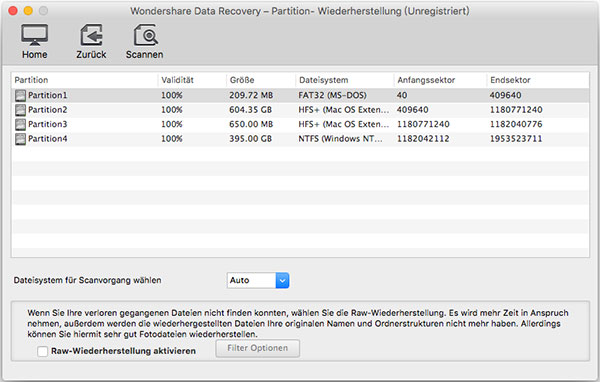The image size is (600, 382).
Task: Sort by the Größe column header
Action: 242,80
